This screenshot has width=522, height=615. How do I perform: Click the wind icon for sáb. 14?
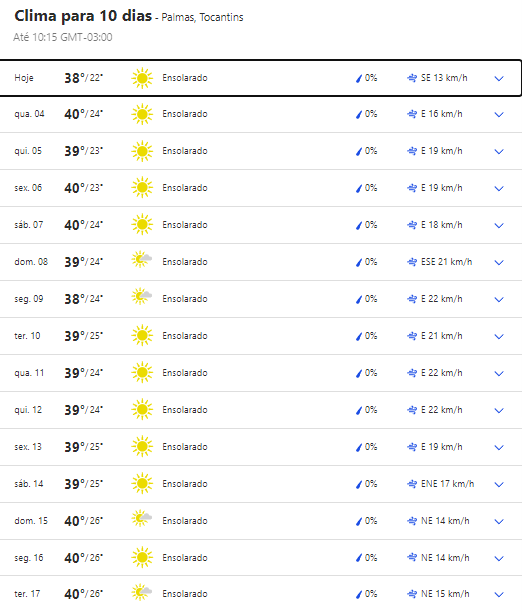[412, 484]
